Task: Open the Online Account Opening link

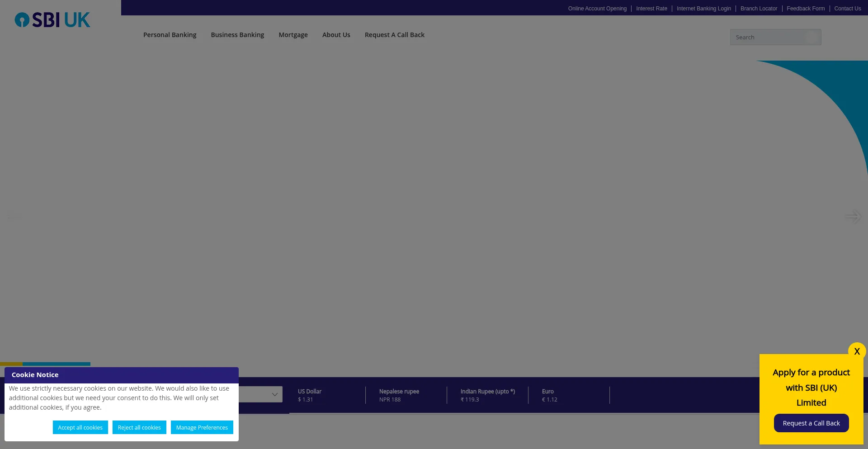Action: coord(597,9)
